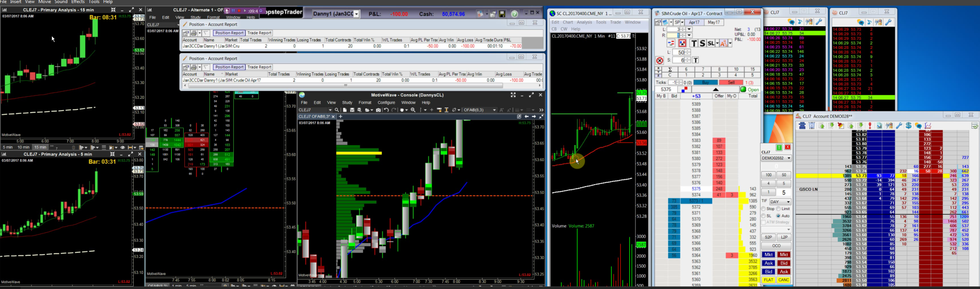Click the magnifier search icon in MotiveWave Console toolbar
This screenshot has width=980, height=289.
tap(337, 110)
